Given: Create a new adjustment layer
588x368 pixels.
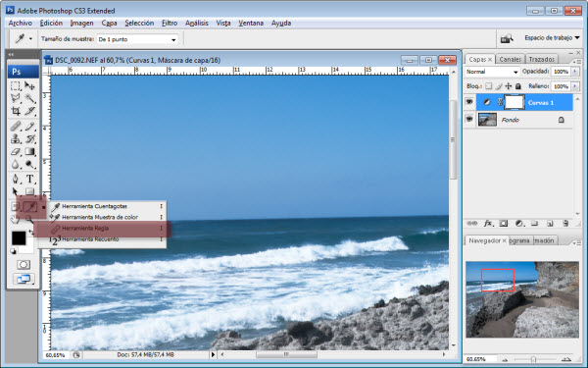Looking at the screenshot, I should 519,224.
